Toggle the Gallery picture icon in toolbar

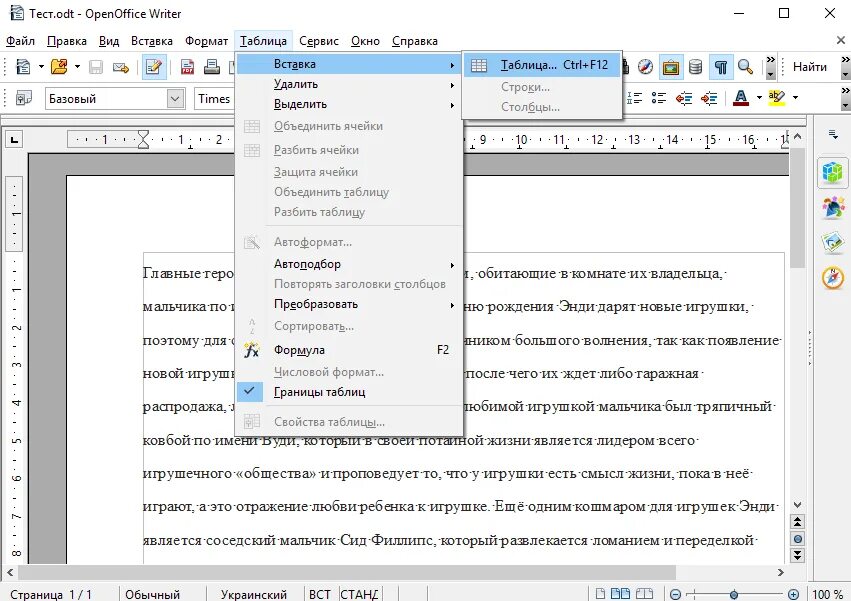tap(671, 67)
